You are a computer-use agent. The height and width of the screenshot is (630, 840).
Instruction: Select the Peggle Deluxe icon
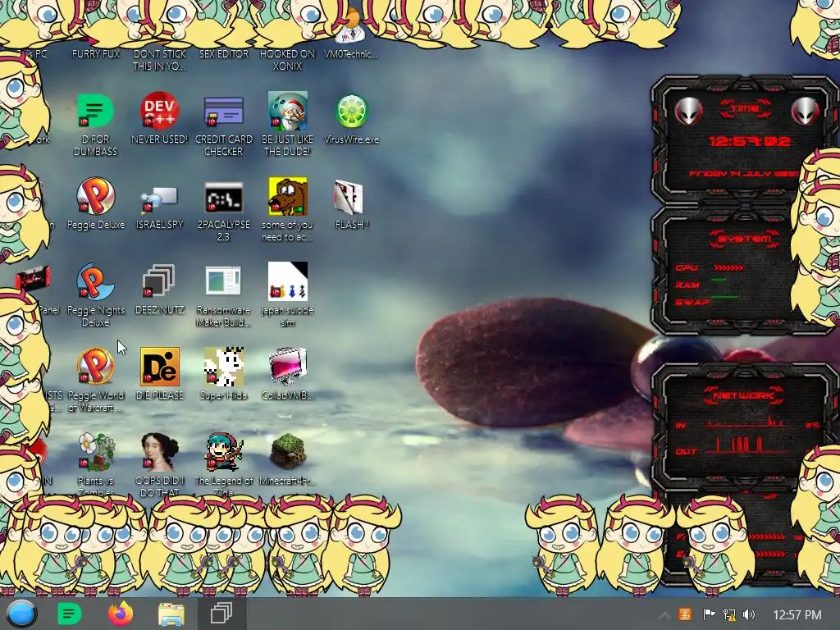(95, 197)
